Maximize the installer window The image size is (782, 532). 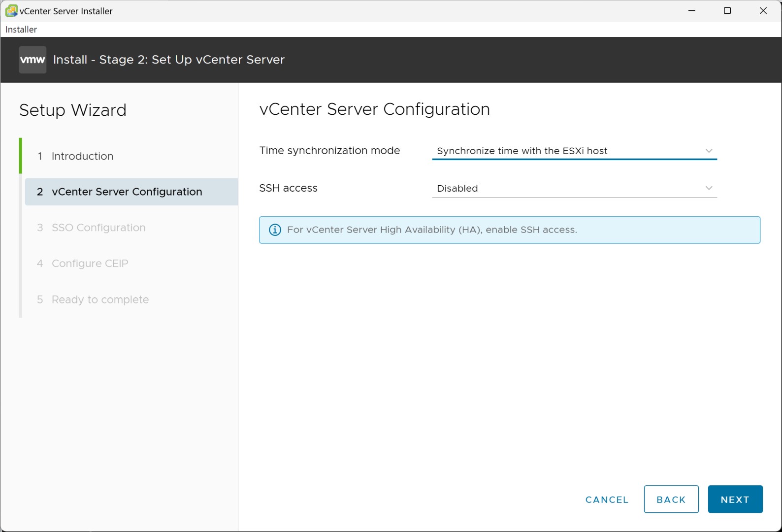click(727, 10)
